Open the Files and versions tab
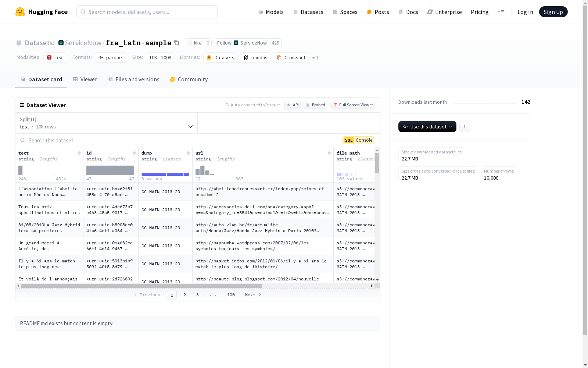 tap(133, 79)
